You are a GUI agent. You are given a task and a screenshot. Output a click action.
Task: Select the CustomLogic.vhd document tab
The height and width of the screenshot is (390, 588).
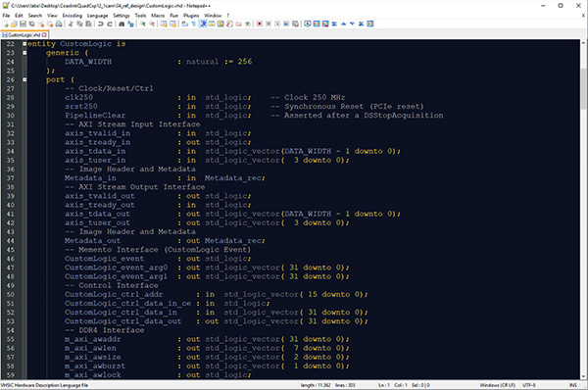pos(24,35)
